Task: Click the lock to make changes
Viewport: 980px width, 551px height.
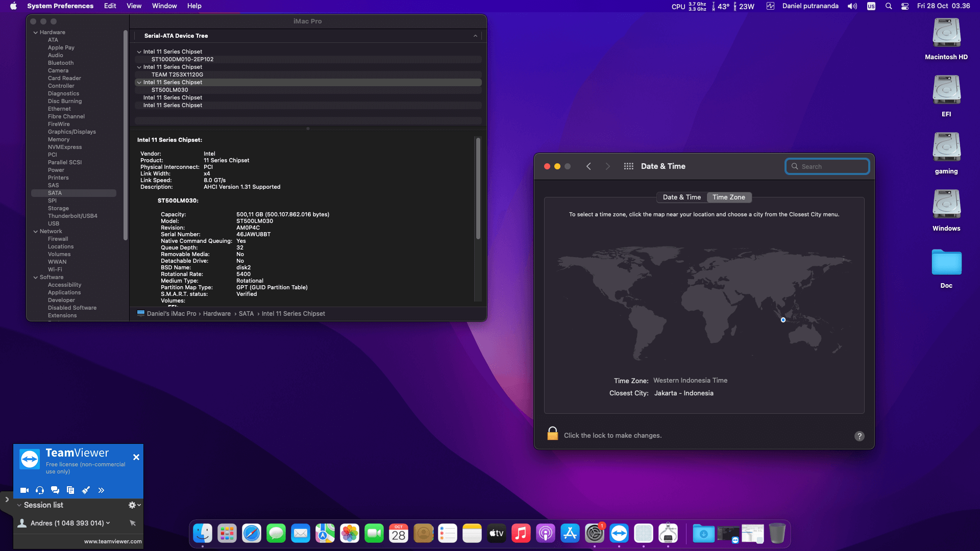Action: coord(552,434)
